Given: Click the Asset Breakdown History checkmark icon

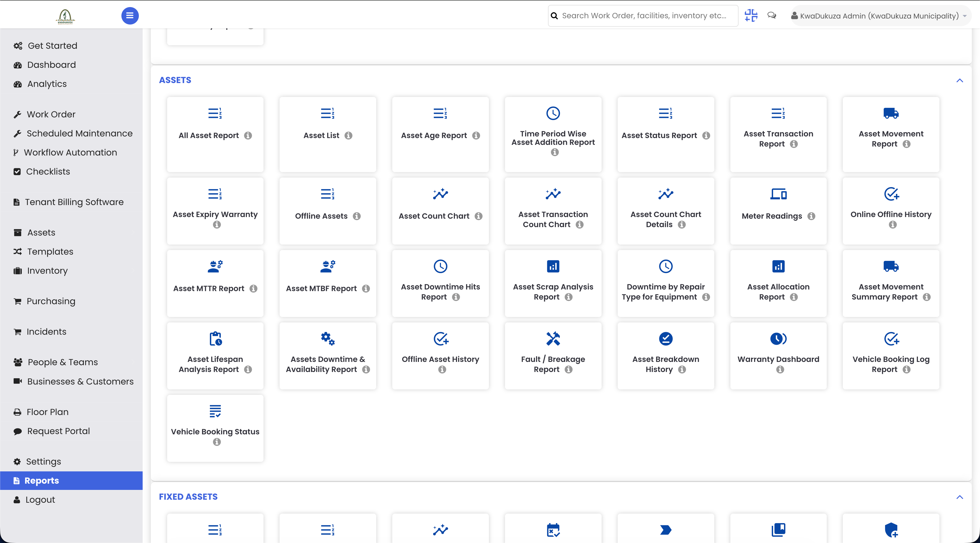Looking at the screenshot, I should [665, 339].
